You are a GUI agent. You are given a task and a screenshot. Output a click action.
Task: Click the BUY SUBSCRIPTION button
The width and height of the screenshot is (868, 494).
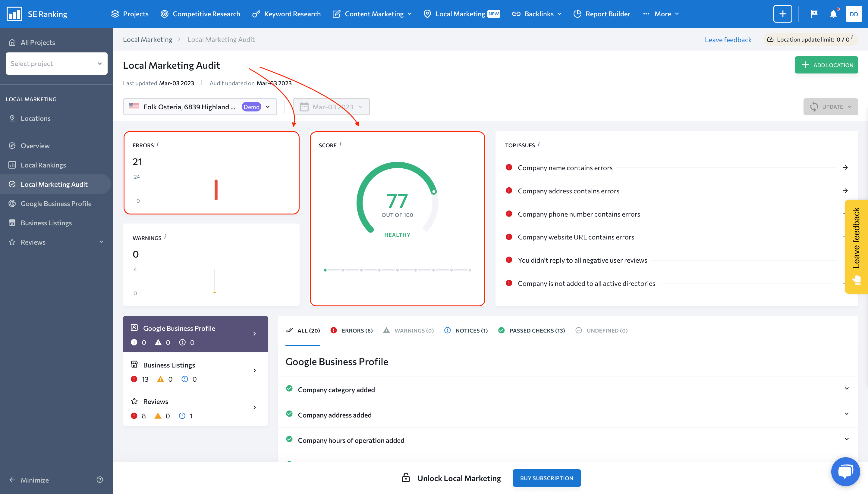pyautogui.click(x=546, y=478)
